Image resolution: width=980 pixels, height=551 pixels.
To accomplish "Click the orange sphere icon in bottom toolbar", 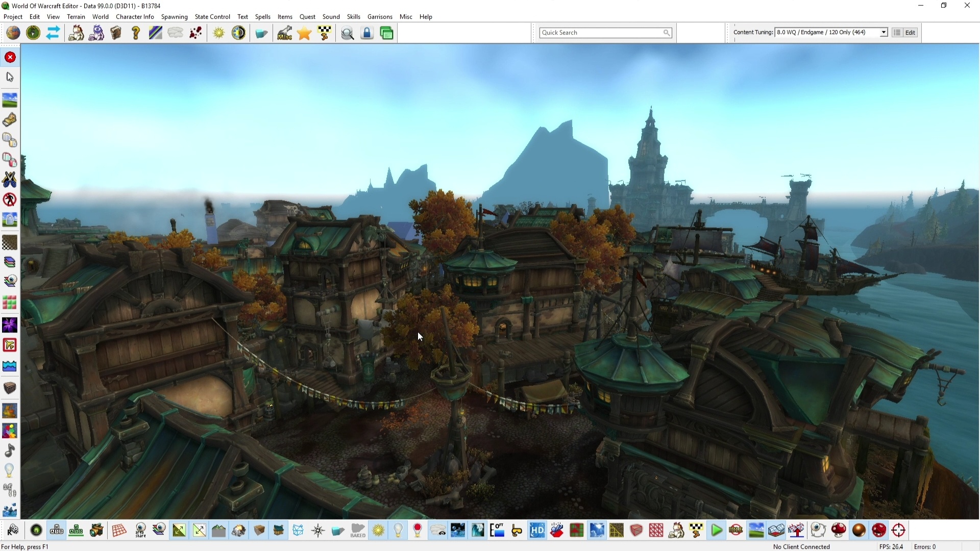I will click(859, 531).
